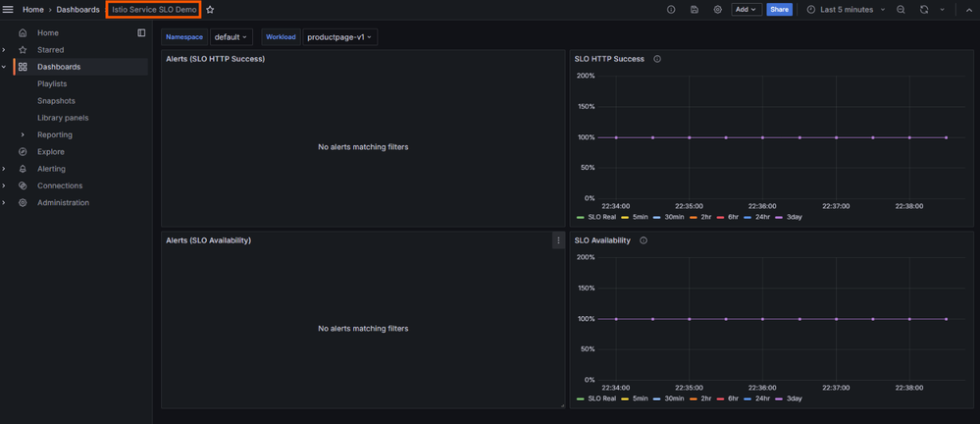
Task: Toggle SLO Real series in SLO HTTP Success legend
Action: tap(601, 217)
